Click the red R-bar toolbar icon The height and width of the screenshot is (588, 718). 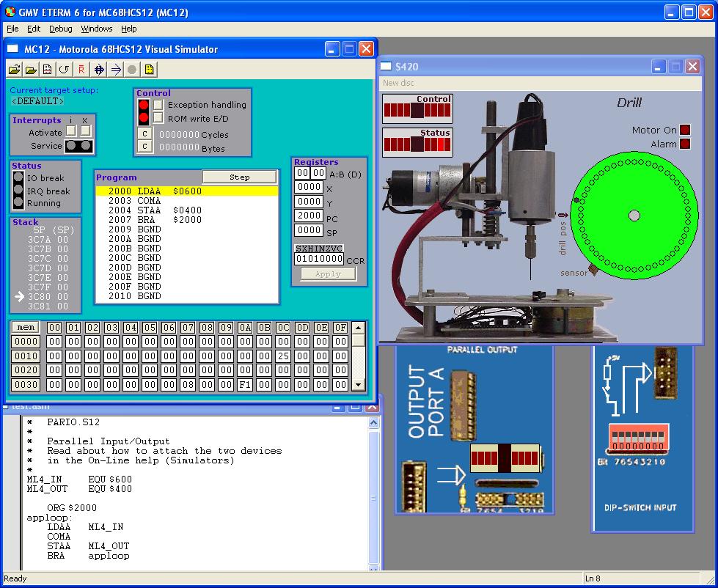[81, 70]
